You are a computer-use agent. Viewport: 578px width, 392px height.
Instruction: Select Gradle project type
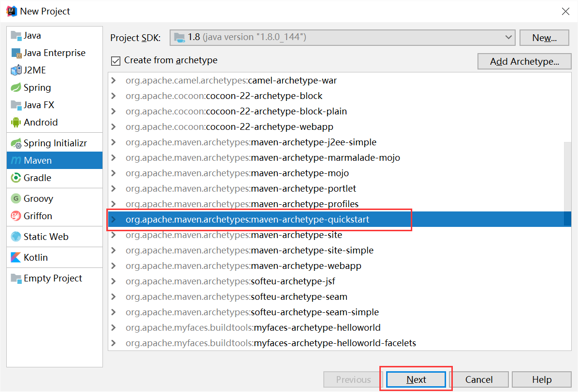[x=55, y=178]
